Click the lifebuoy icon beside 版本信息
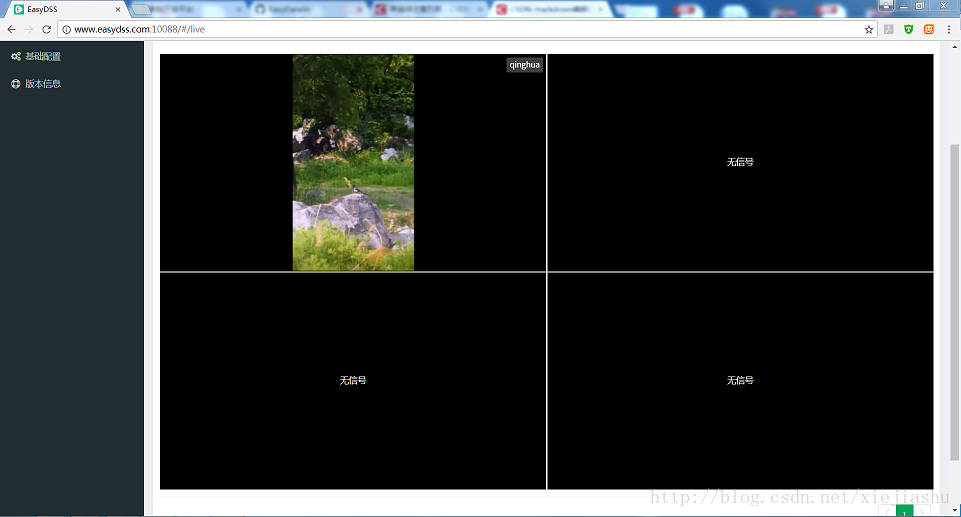Screen dimensions: 961x517 point(16,84)
